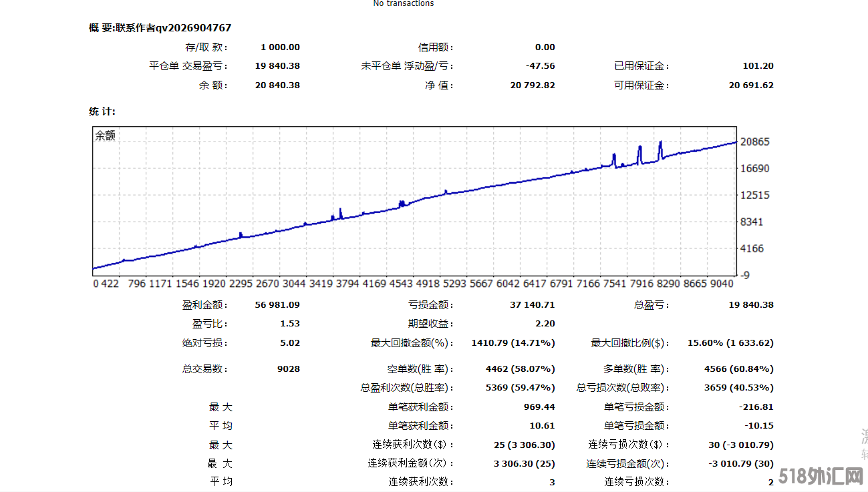Select the 19 840.38 value beside 总盈亏
This screenshot has height=492, width=868.
(x=751, y=305)
